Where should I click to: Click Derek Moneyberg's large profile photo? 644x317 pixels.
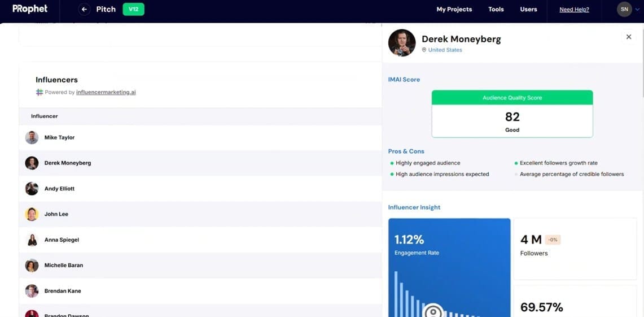pos(402,43)
